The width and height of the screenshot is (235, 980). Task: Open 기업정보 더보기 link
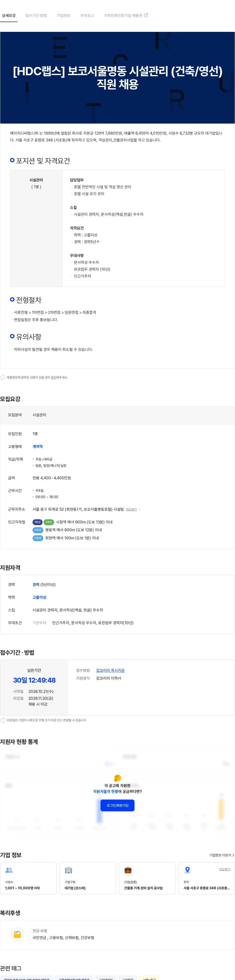pos(222,855)
